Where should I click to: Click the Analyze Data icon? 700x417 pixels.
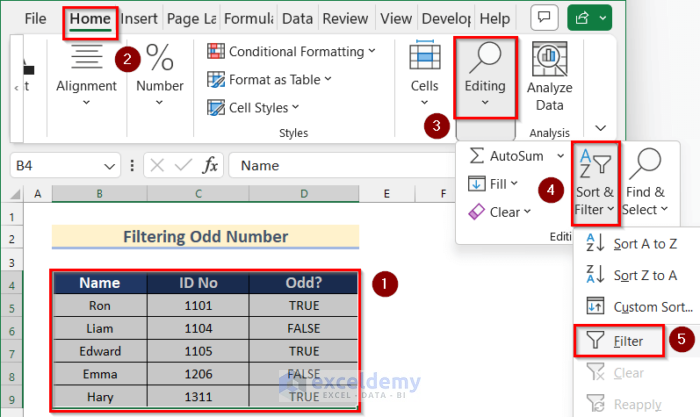[x=550, y=59]
